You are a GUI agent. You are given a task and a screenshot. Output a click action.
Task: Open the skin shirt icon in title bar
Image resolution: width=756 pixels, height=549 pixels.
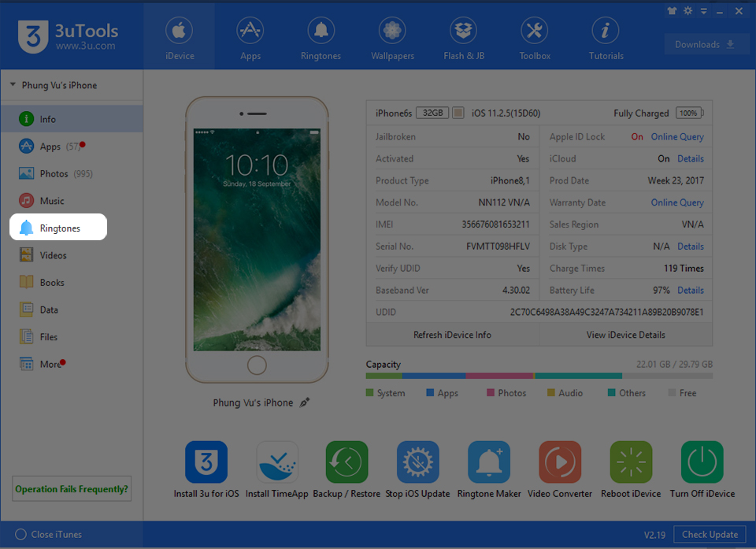(672, 10)
